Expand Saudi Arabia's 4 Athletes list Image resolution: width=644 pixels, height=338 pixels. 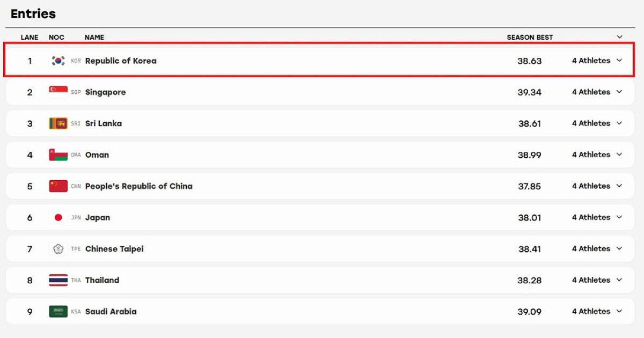tap(597, 312)
